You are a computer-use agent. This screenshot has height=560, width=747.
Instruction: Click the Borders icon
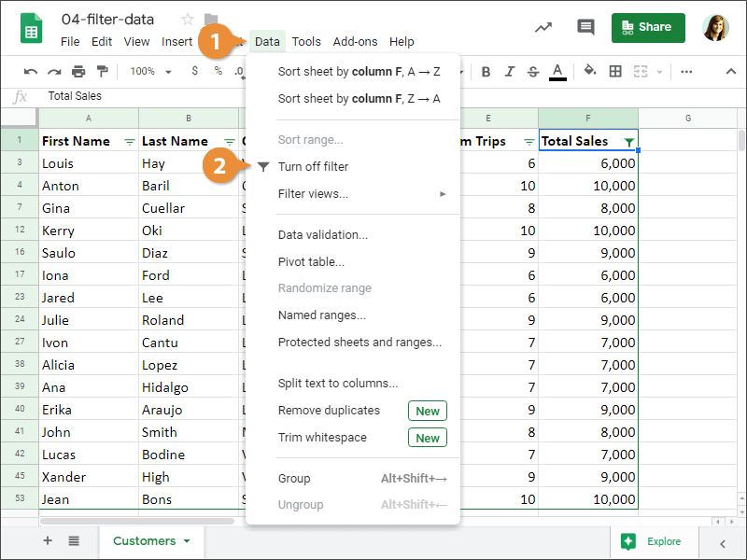(616, 72)
